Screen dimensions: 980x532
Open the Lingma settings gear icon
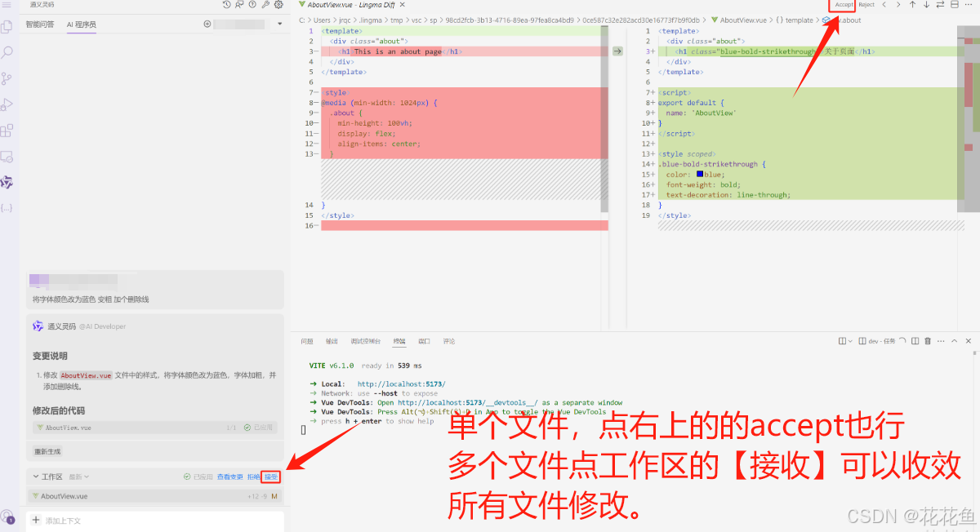click(x=278, y=5)
